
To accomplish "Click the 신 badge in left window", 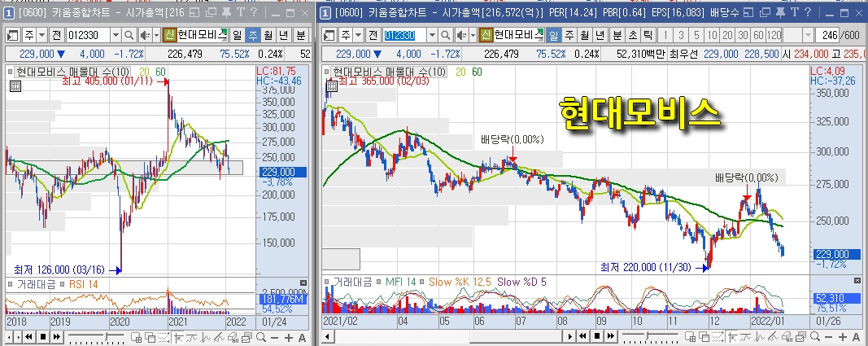I will pos(169,36).
